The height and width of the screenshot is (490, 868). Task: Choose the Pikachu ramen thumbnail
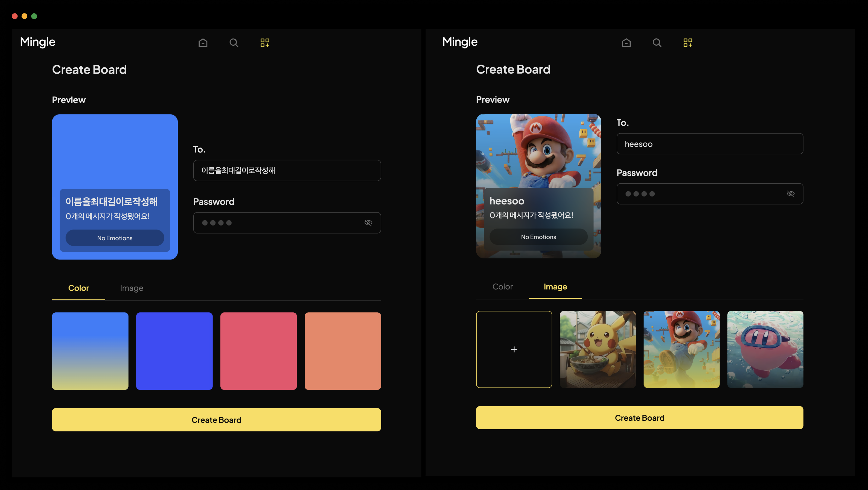coord(598,349)
